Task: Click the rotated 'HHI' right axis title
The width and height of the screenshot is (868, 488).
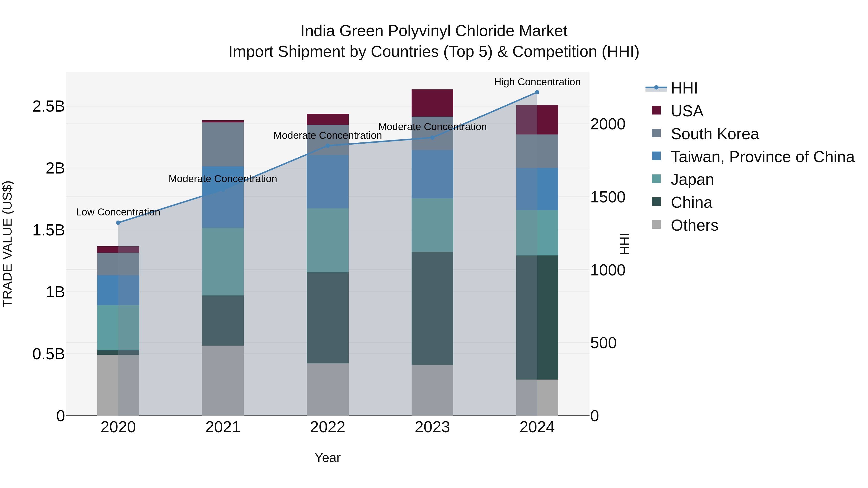Action: 625,244
